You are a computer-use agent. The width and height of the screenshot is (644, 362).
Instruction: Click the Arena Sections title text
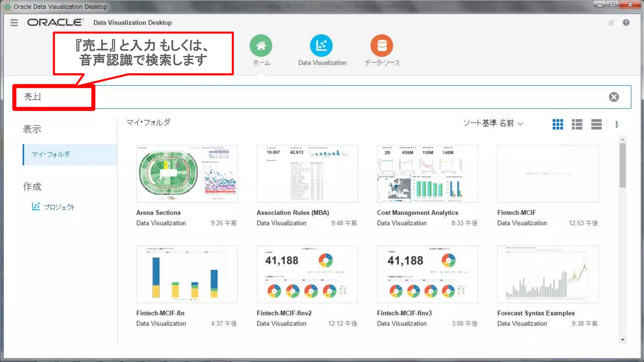158,213
